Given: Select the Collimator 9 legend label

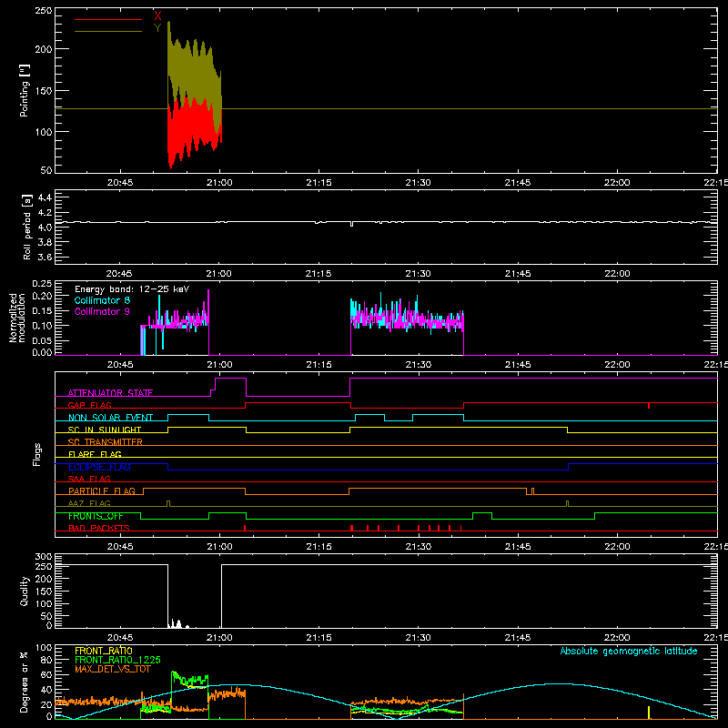Looking at the screenshot, I should 102,311.
